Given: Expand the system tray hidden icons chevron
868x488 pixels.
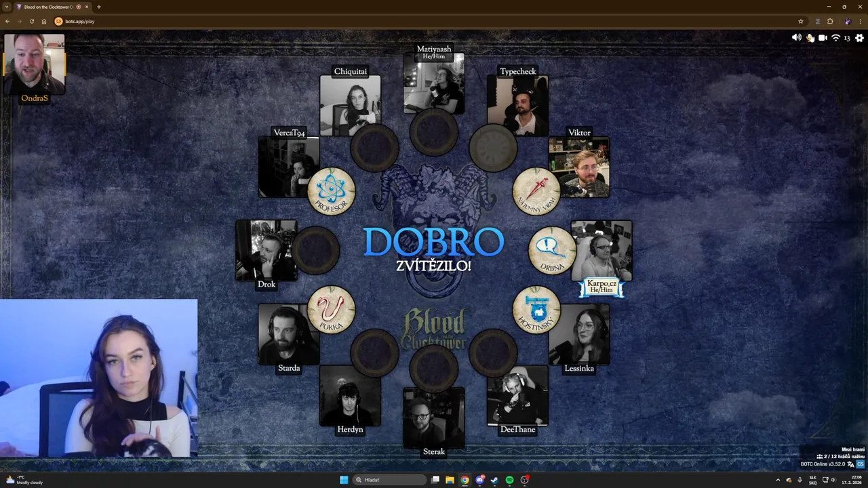Looking at the screenshot, I should [x=778, y=480].
